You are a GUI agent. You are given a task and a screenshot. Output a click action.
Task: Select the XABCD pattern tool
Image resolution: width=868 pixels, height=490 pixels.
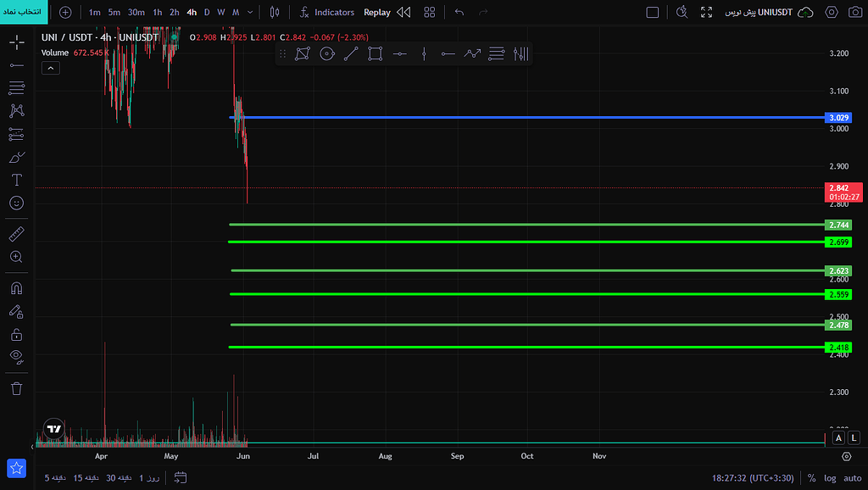[x=17, y=111]
